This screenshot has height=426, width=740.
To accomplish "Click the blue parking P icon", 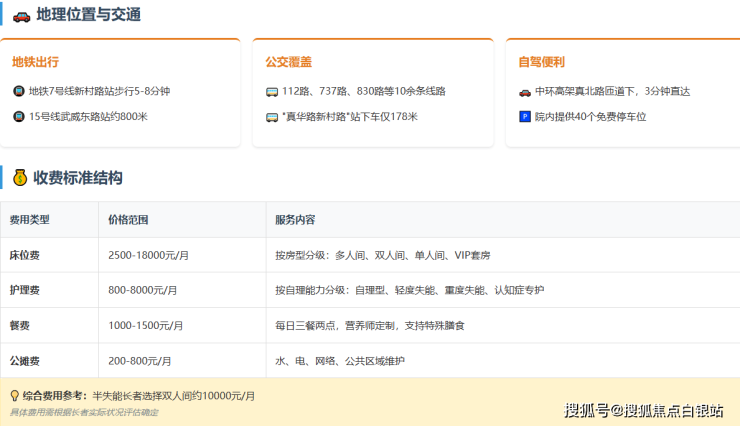I will point(525,117).
